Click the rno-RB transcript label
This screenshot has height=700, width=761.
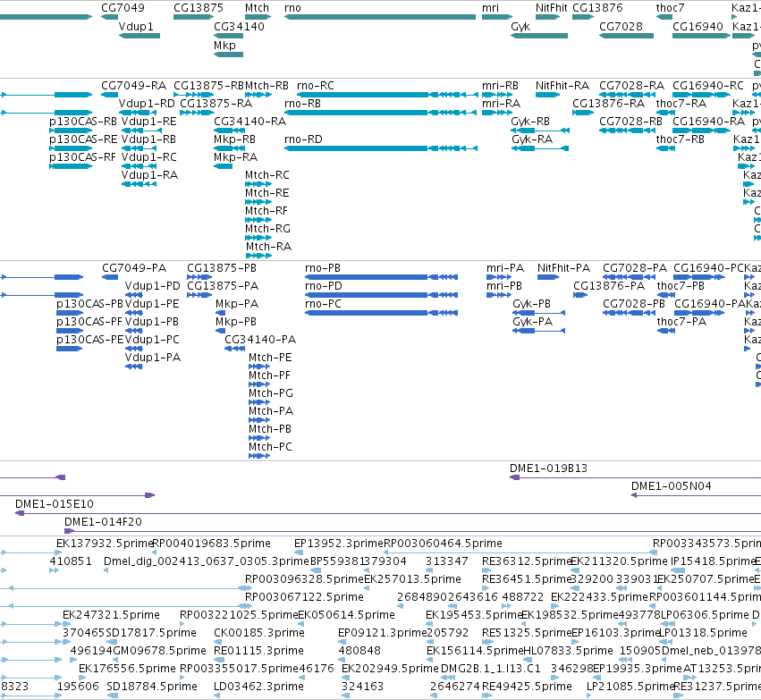(x=302, y=104)
